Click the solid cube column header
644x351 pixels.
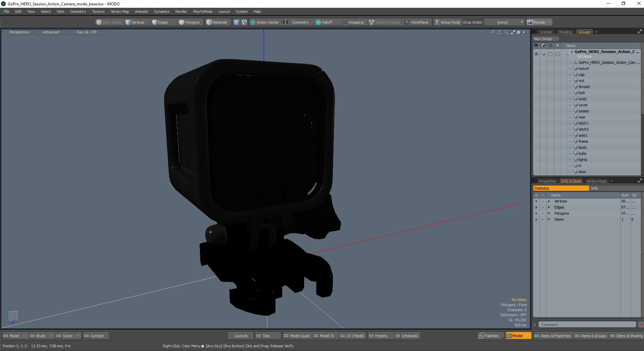[558, 45]
